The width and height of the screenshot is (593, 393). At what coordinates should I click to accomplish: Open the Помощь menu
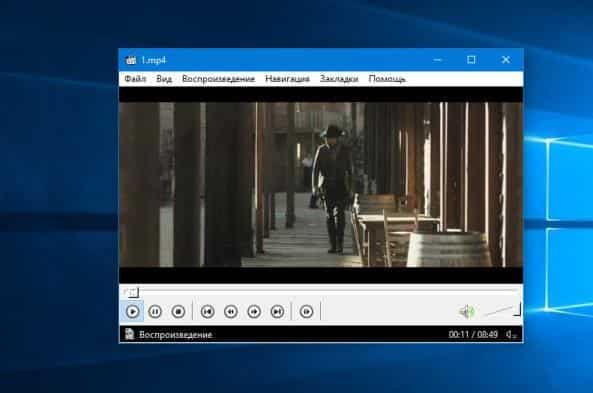tap(387, 79)
